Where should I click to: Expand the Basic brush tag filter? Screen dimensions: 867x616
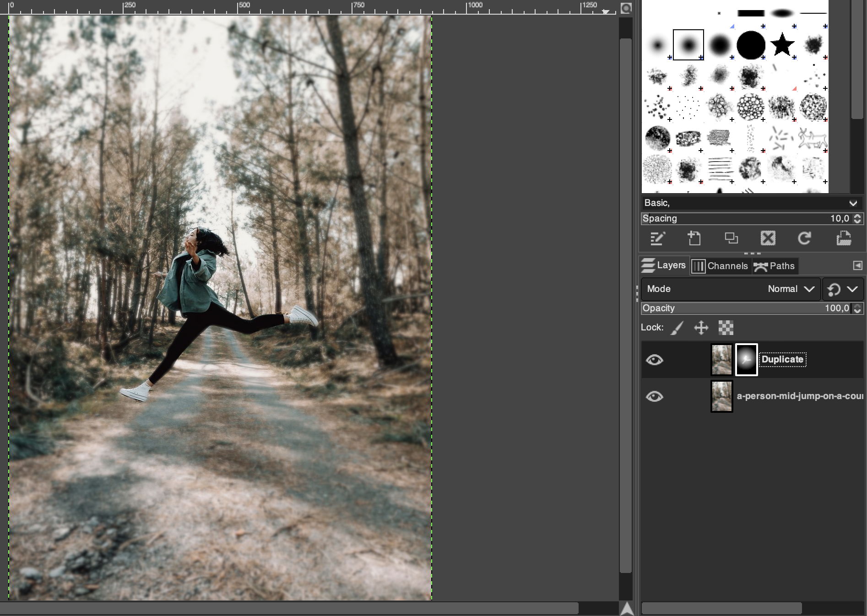(x=853, y=203)
